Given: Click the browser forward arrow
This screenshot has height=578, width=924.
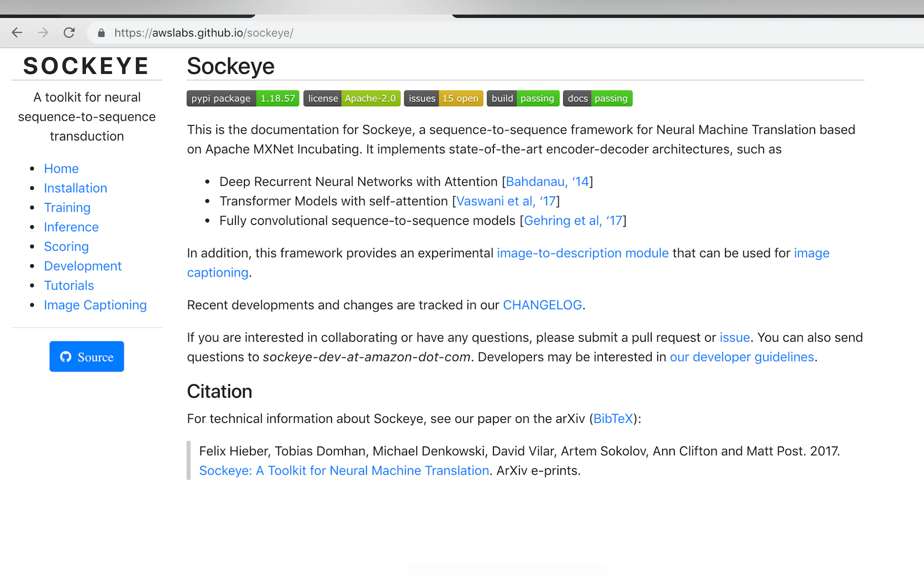Looking at the screenshot, I should 43,33.
